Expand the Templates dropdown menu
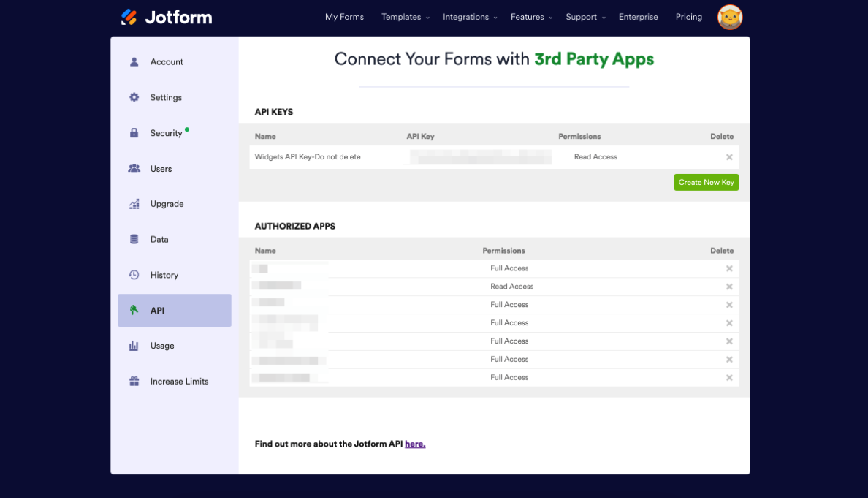This screenshot has height=500, width=868. 405,17
